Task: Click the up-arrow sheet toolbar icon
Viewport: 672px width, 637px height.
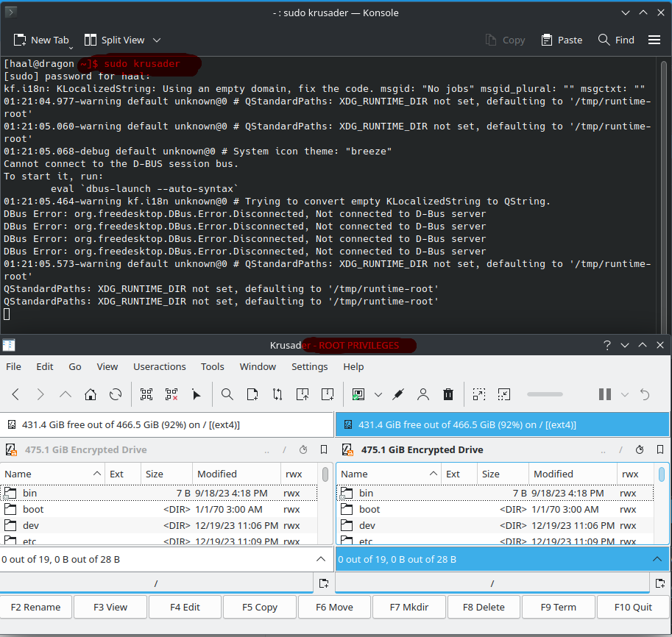Action: tap(303, 394)
